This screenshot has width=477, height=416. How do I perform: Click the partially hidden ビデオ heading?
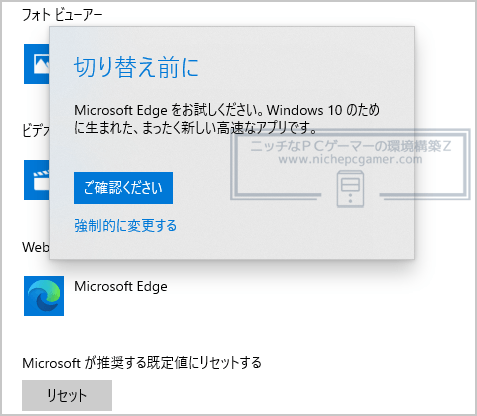tap(36, 130)
